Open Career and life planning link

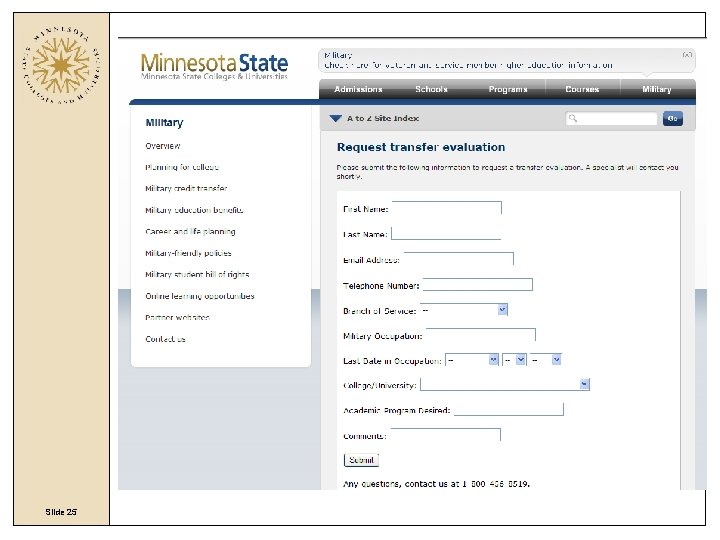(190, 231)
